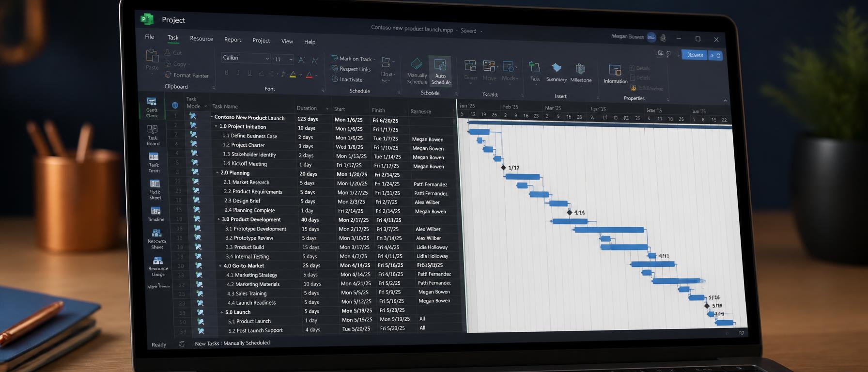The width and height of the screenshot is (868, 372).
Task: Open Task Mode column filter dropdown
Action: [205, 106]
